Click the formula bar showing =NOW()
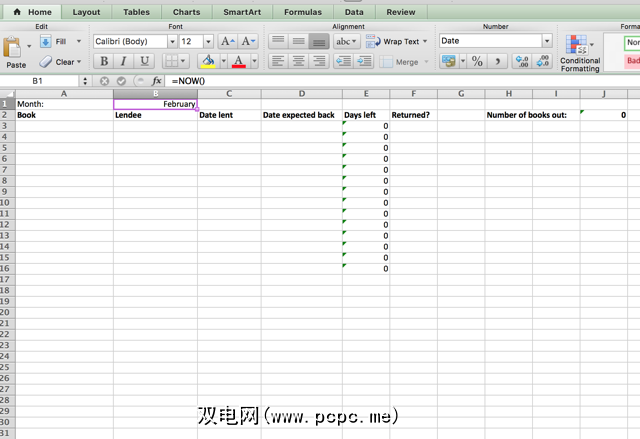 [x=402, y=81]
